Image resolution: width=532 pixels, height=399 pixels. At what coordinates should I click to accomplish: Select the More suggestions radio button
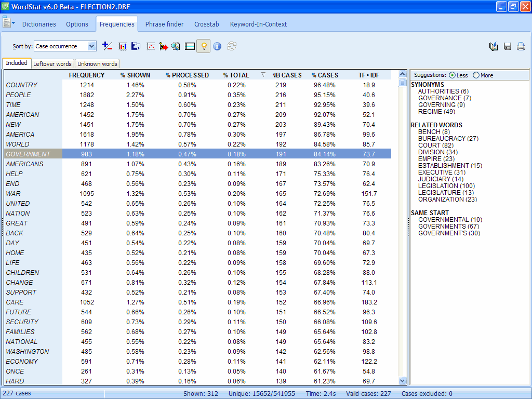476,75
